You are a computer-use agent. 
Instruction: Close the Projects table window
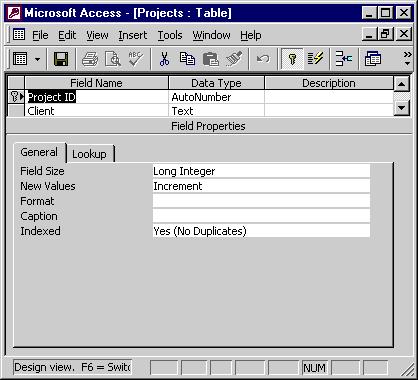(404, 34)
